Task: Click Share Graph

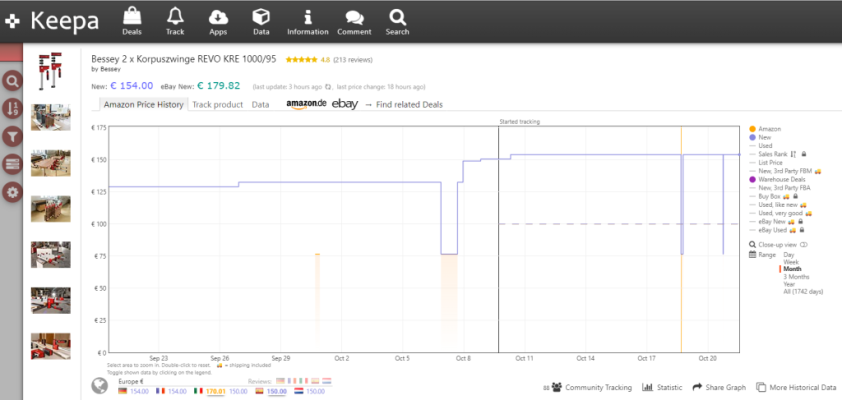Action: point(719,387)
